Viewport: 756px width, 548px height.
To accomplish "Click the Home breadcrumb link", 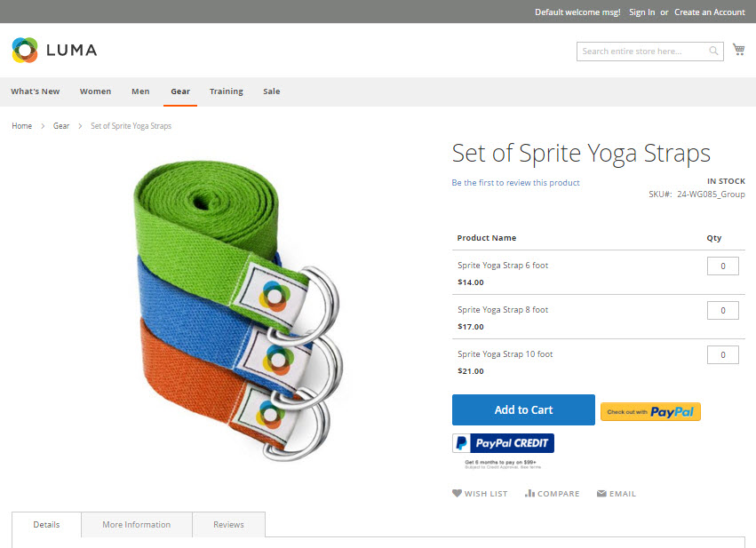I will coord(21,125).
